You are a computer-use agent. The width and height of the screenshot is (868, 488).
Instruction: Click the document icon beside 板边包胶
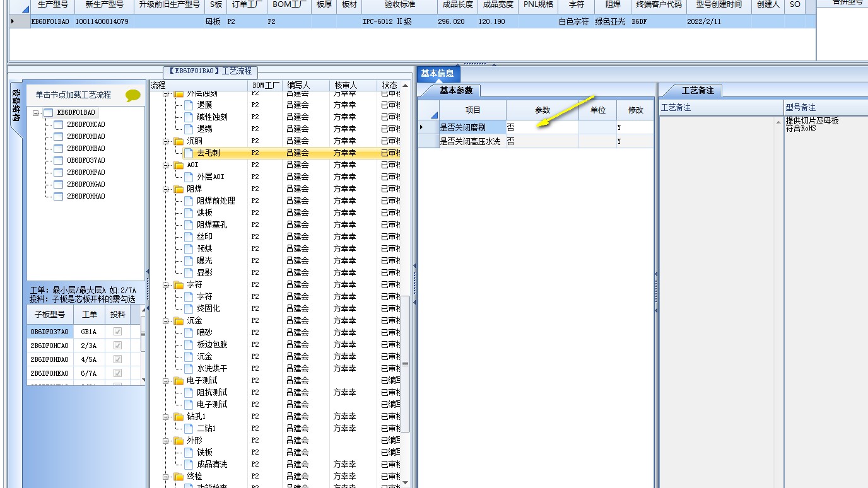point(188,344)
